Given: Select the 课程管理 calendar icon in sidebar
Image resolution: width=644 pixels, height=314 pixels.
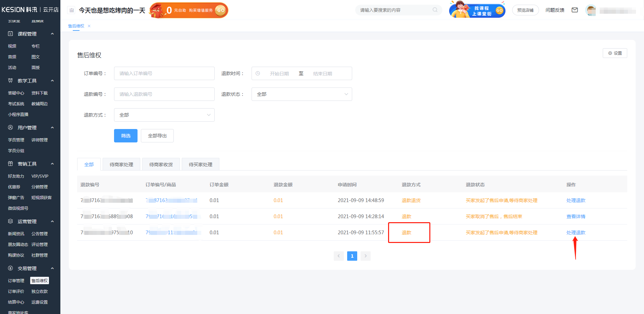Looking at the screenshot, I should (x=10, y=34).
